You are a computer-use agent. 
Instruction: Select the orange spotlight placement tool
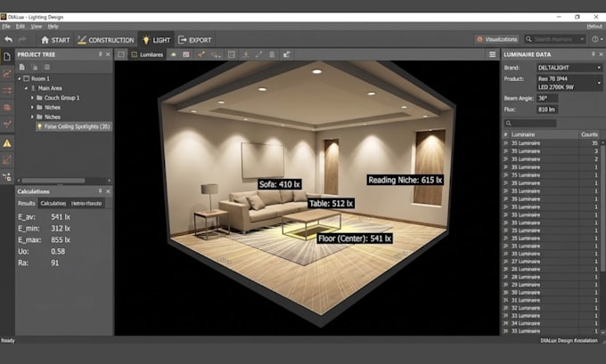201,54
